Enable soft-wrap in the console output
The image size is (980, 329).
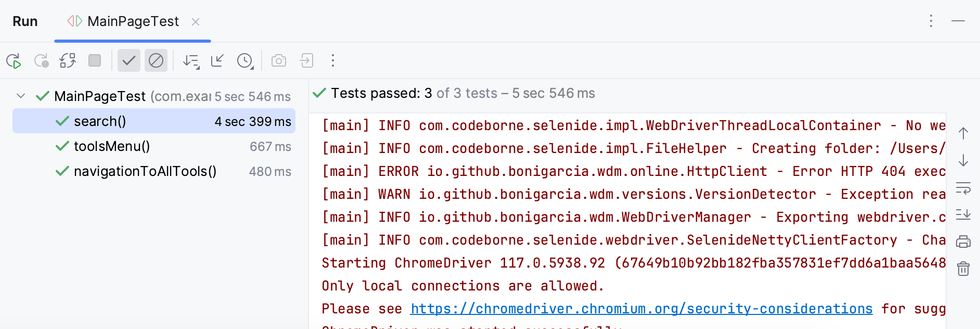[963, 189]
